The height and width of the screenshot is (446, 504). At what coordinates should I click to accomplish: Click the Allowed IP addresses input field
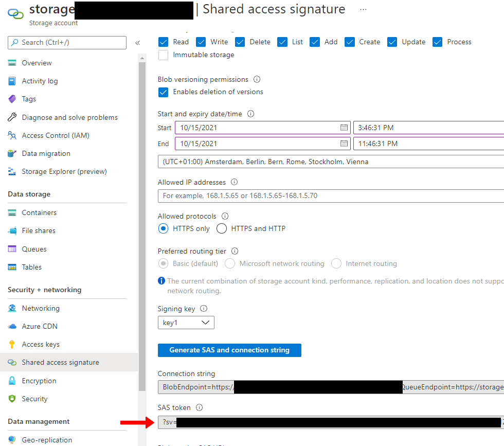coord(331,196)
